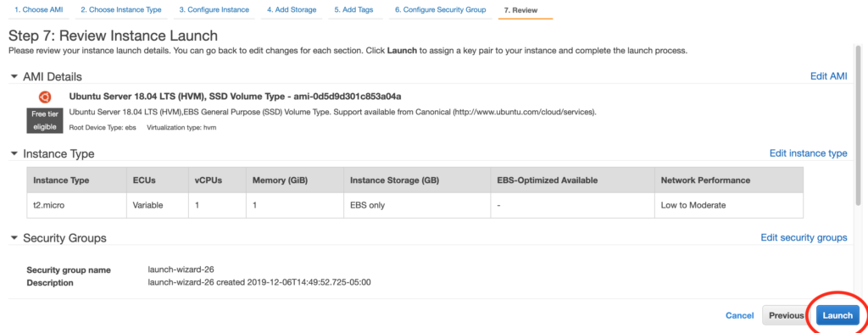This screenshot has height=333, width=868.
Task: Collapse the AMI Details section
Action: 14,77
